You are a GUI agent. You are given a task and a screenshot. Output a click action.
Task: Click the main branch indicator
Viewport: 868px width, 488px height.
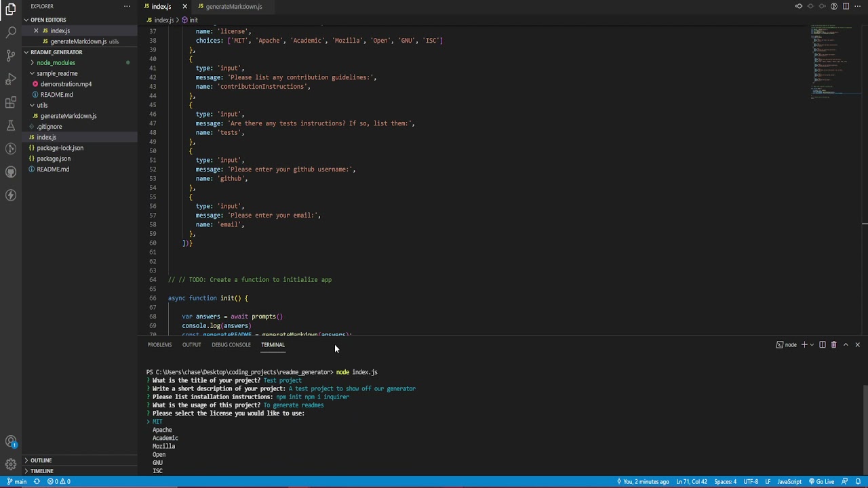tap(17, 482)
